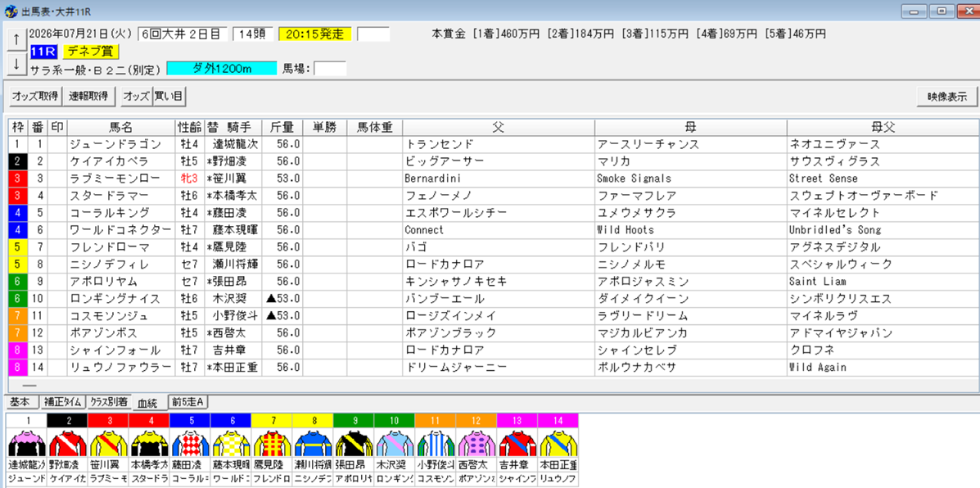The width and height of the screenshot is (980, 488).
Task: Open the クラス別着 tab
Action: click(x=109, y=402)
